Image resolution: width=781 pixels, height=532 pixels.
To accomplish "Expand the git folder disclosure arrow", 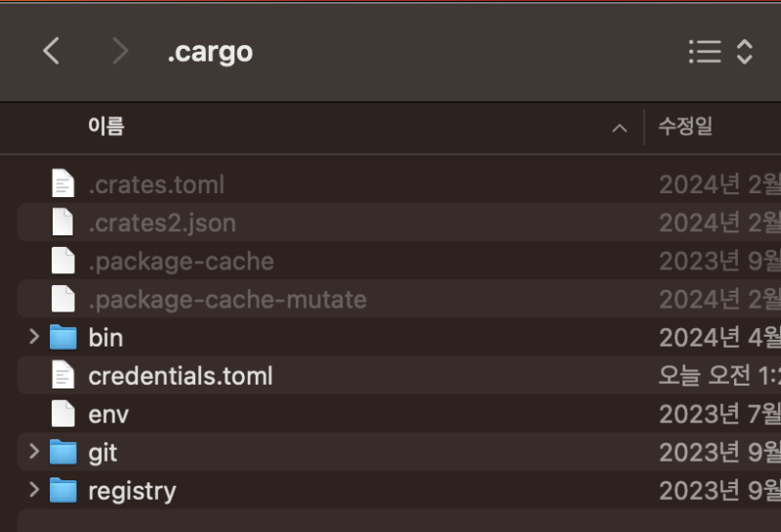I will pyautogui.click(x=34, y=452).
